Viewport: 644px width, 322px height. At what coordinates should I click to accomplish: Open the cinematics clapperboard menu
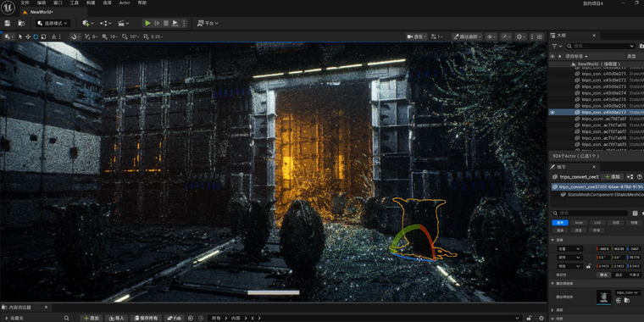(123, 24)
